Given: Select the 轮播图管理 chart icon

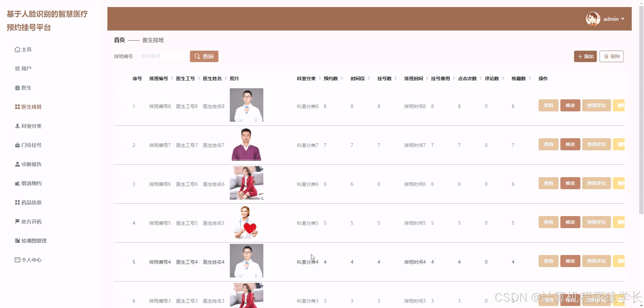Looking at the screenshot, I should 17,241.
